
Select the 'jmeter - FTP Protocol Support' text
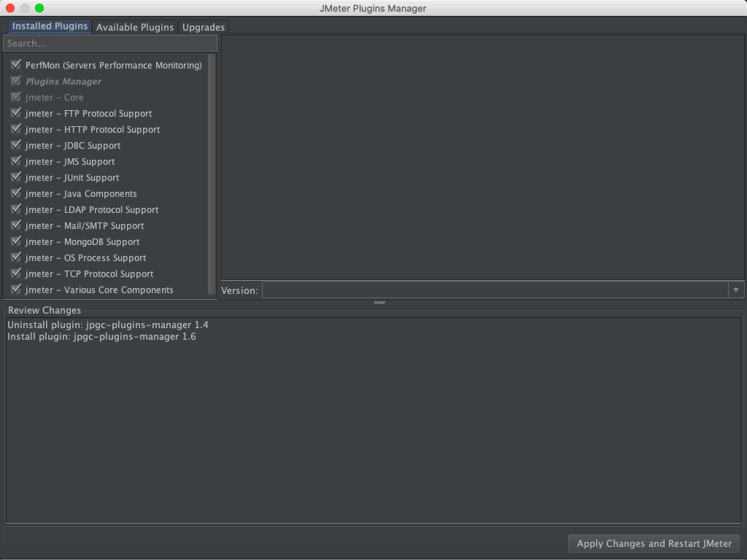click(88, 113)
